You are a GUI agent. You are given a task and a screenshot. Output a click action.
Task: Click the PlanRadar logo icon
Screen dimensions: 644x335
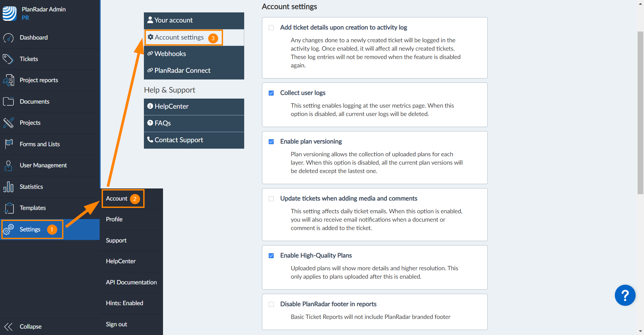(x=10, y=13)
